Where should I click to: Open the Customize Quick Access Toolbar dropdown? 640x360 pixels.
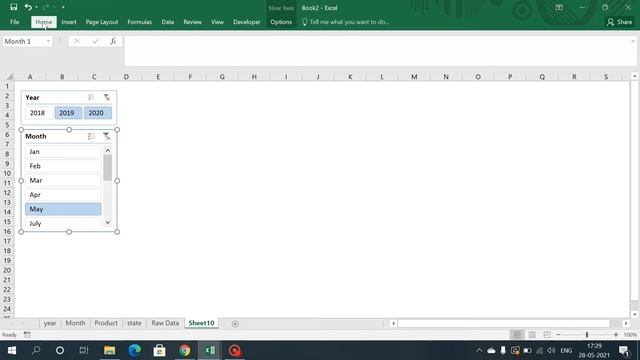coord(63,7)
